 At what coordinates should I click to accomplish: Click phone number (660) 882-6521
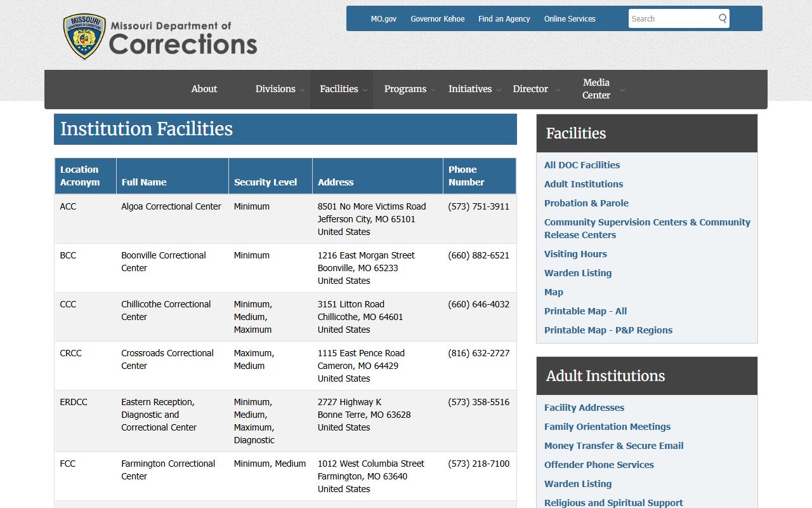click(x=479, y=255)
